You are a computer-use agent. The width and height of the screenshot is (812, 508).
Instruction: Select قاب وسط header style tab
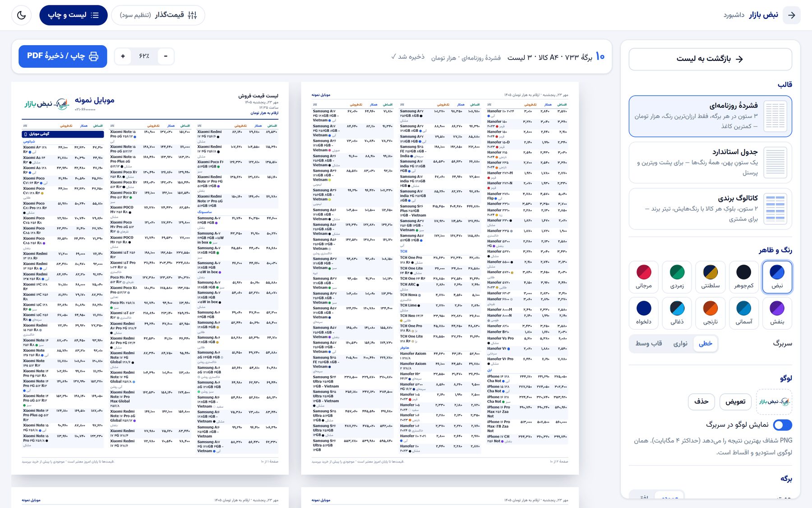pos(649,344)
